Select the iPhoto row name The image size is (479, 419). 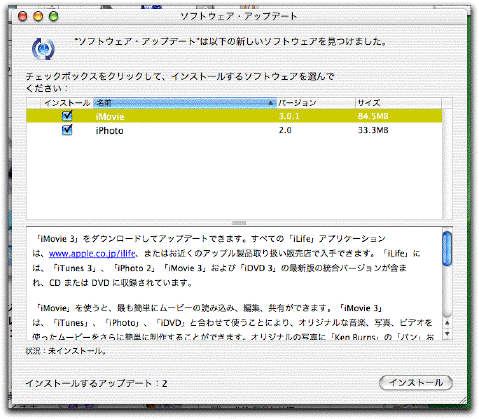pyautogui.click(x=110, y=131)
